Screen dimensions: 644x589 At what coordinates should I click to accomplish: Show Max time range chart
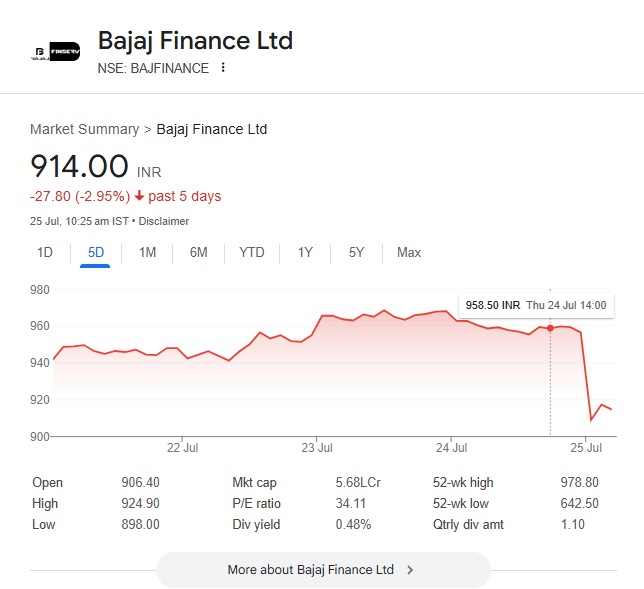[x=409, y=252]
